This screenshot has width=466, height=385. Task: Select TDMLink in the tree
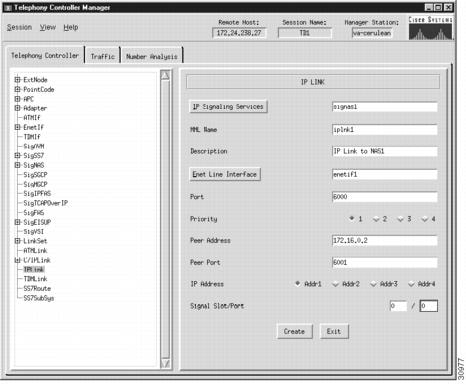(35, 279)
